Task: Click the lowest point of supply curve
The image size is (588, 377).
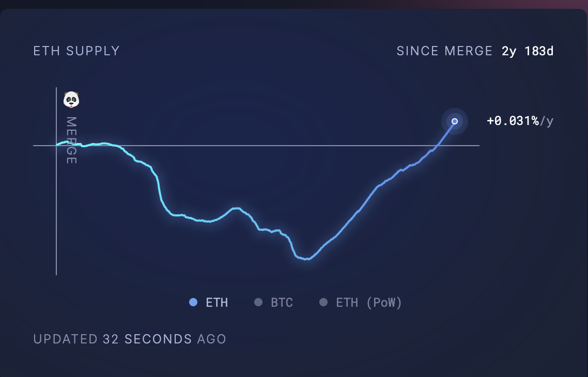Action: click(x=306, y=259)
